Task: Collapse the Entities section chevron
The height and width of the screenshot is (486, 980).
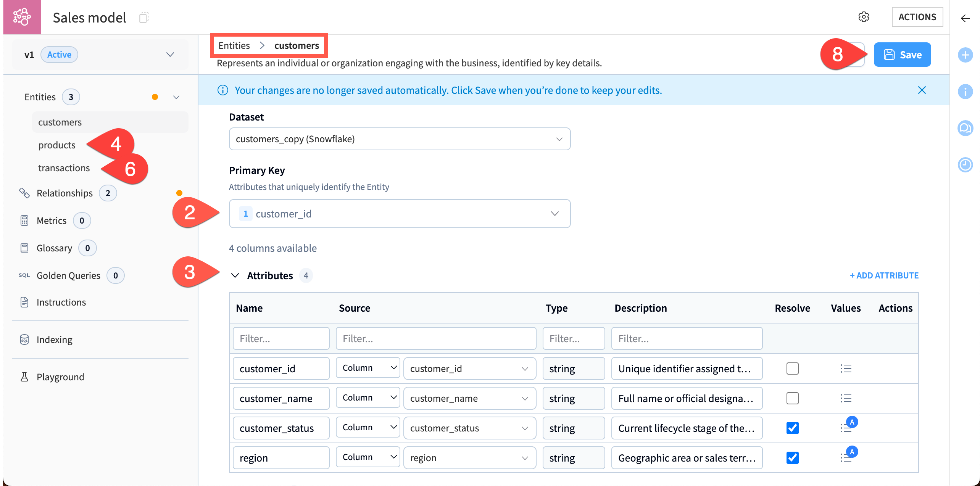Action: click(176, 97)
